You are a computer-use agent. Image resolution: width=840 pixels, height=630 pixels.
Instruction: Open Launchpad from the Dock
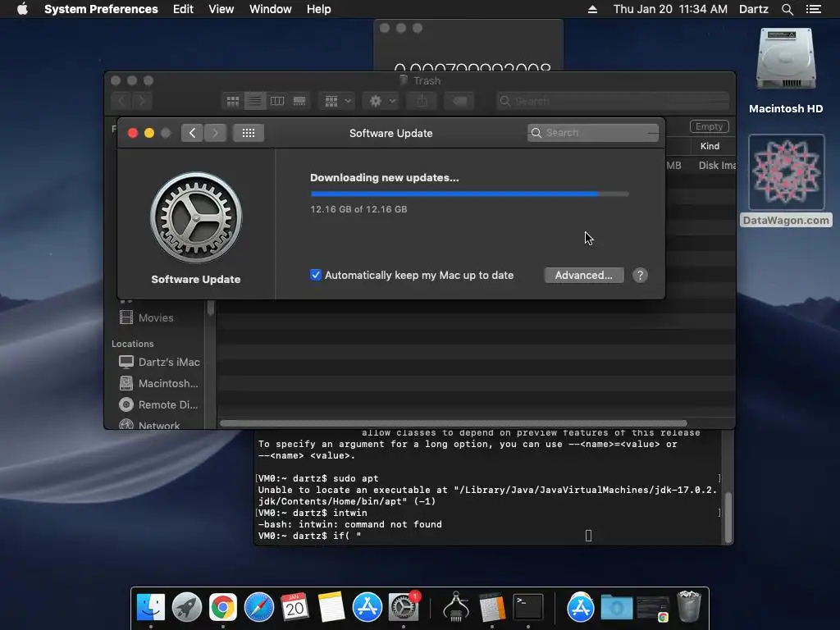(x=187, y=607)
